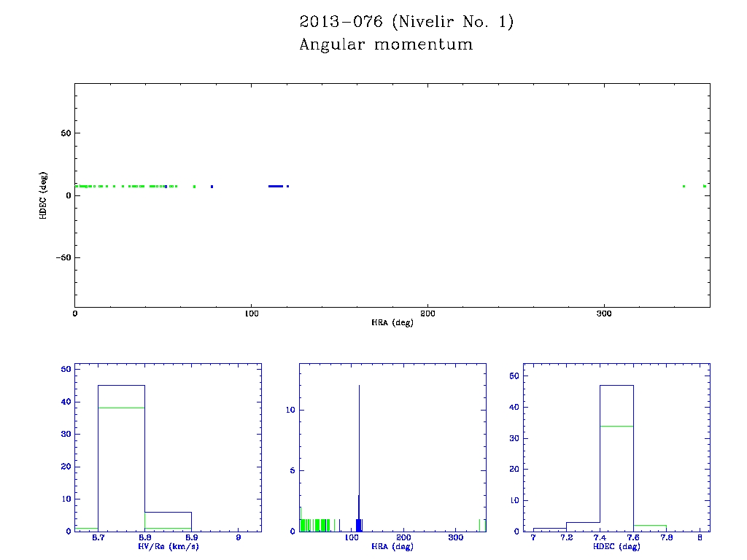Click the "7.4" tick on the HDEC histogram
747x560 pixels.
(600, 537)
